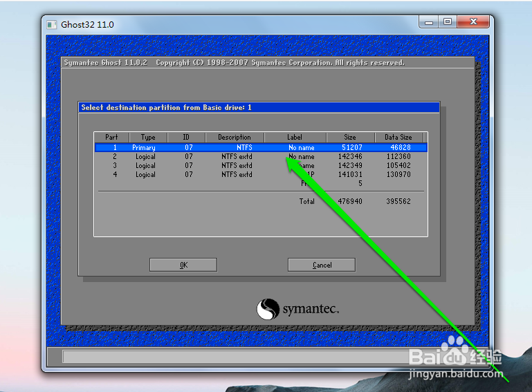Click the Data Size value 130970
Screen dimensions: 532x392
pyautogui.click(x=398, y=174)
